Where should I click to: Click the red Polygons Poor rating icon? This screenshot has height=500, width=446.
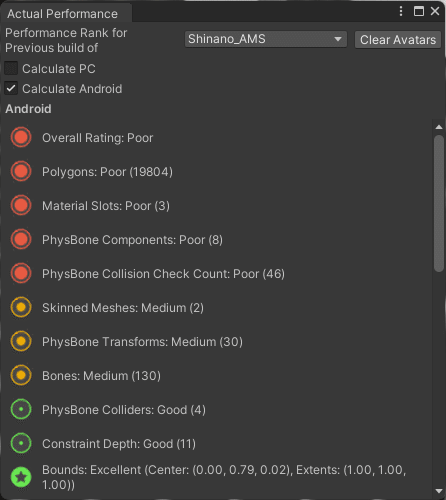pos(21,171)
